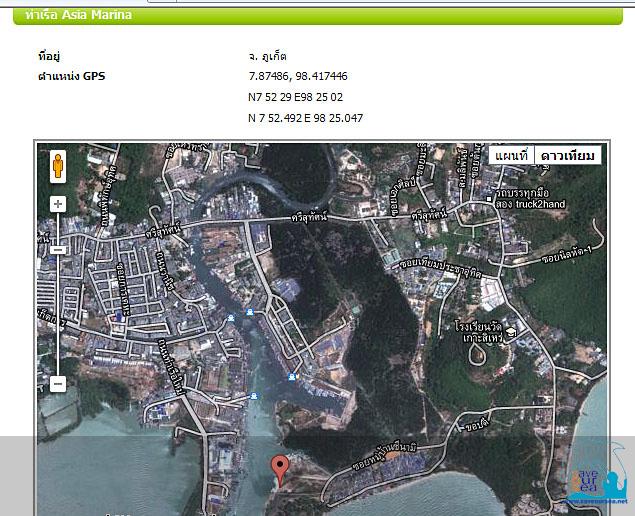Click the zoom slider handle
This screenshot has width=635, height=516.
(58, 249)
